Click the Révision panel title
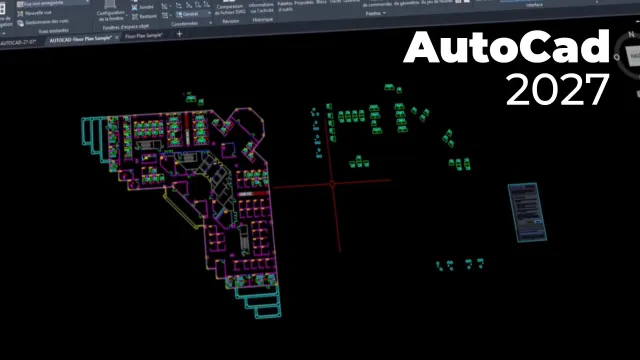 (231, 21)
